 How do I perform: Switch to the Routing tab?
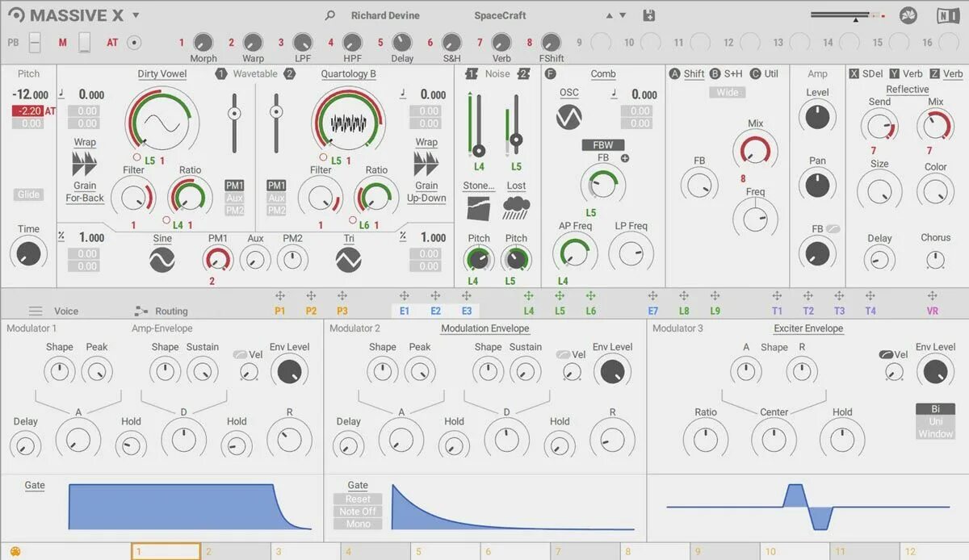tap(171, 311)
